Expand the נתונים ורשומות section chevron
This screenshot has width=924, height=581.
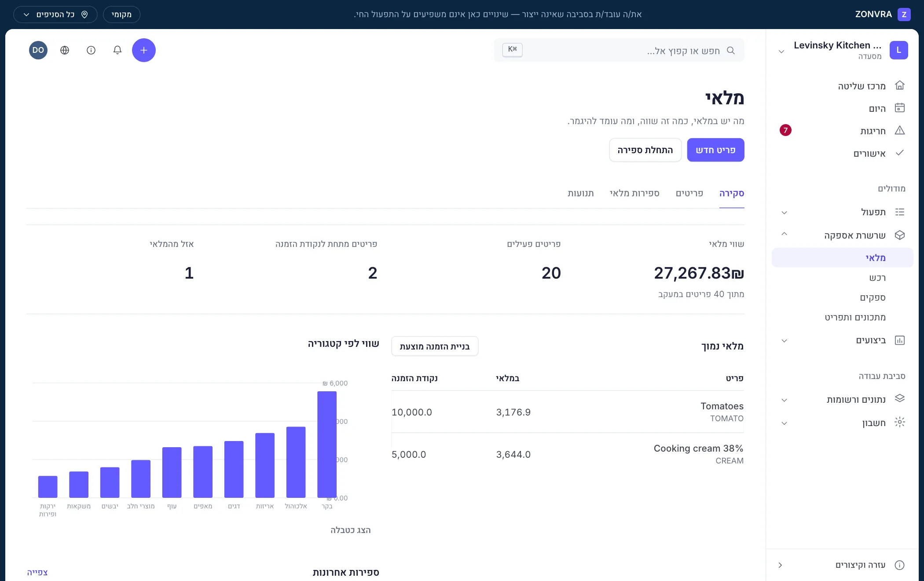[x=784, y=400]
